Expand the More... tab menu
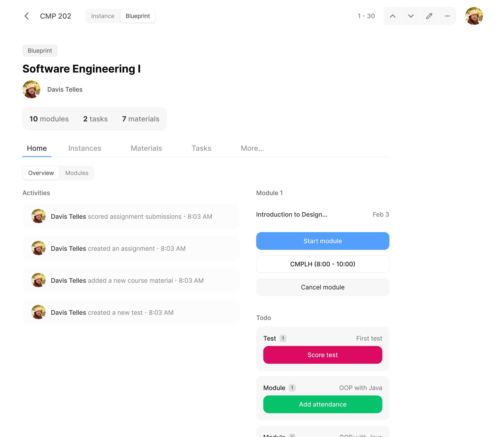 (x=252, y=148)
